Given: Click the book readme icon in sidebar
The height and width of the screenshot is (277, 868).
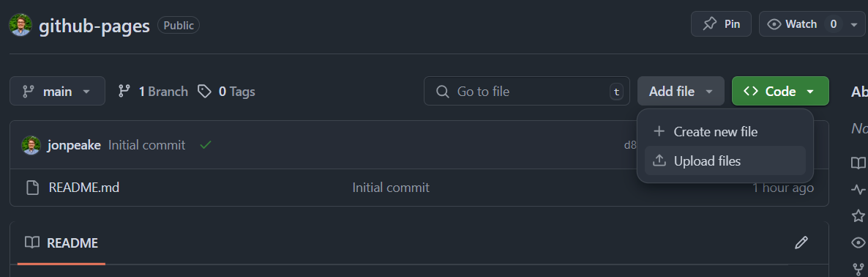Looking at the screenshot, I should pyautogui.click(x=858, y=163).
